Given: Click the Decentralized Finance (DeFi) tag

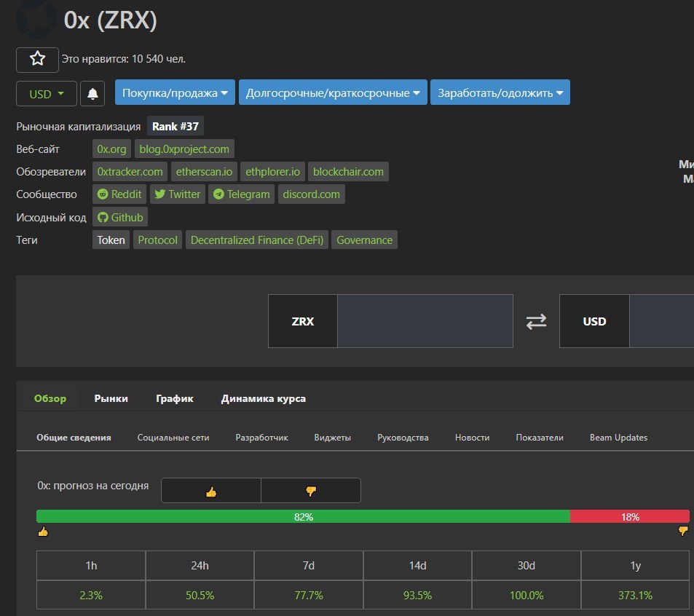Looking at the screenshot, I should pos(257,240).
